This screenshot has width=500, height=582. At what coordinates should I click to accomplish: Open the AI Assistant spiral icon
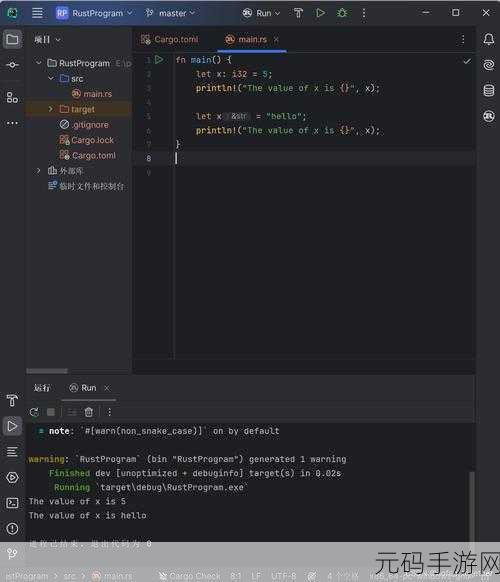[488, 65]
